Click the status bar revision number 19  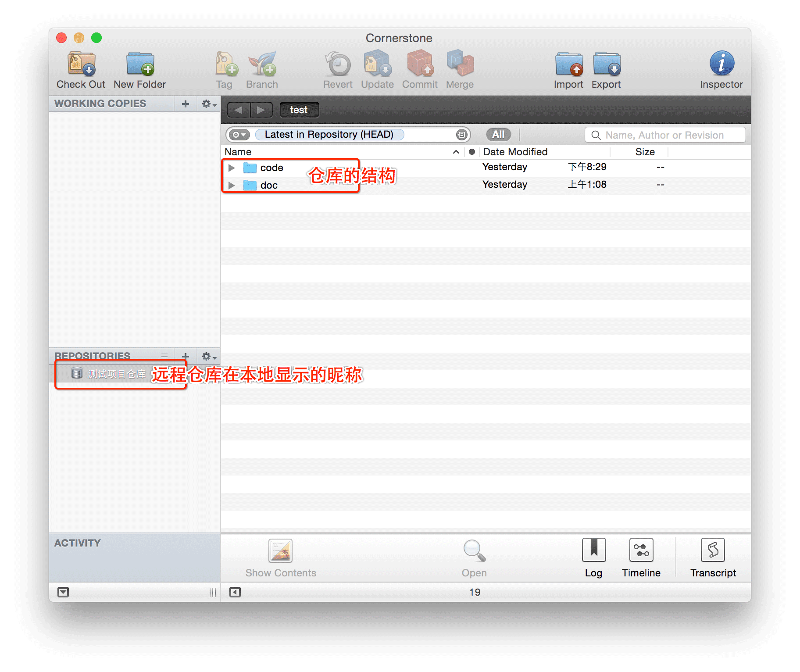[475, 592]
